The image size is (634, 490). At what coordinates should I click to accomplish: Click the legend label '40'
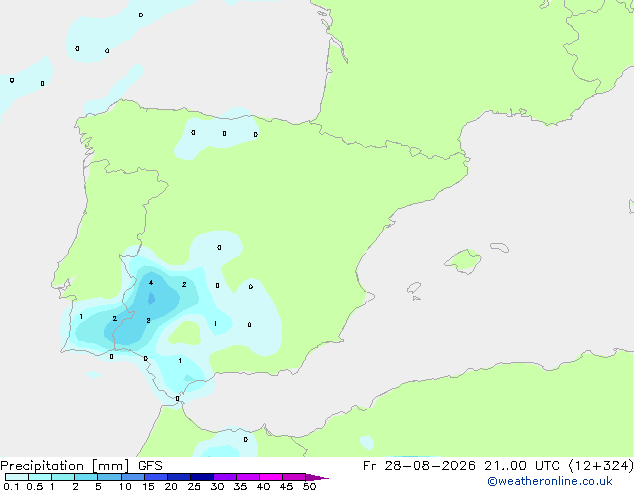pos(263,486)
